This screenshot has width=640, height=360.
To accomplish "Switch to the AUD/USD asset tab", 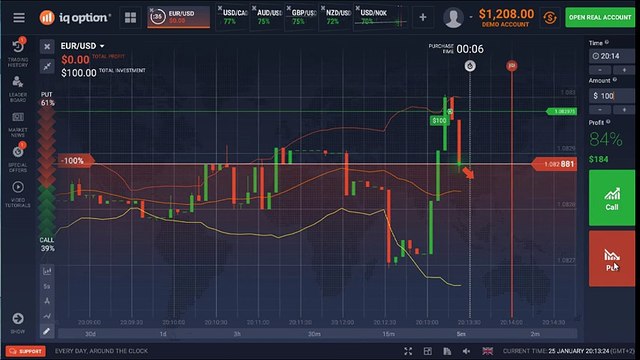I will (268, 17).
